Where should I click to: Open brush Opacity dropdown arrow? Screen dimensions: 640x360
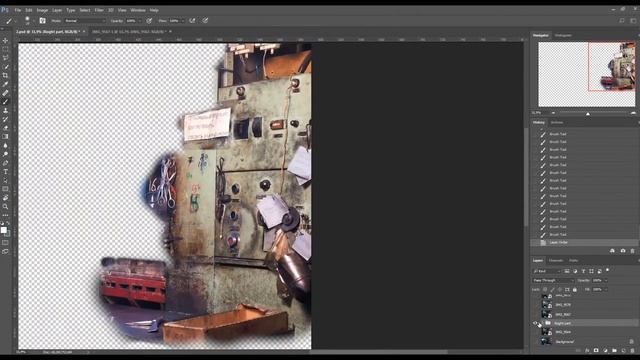pos(140,20)
